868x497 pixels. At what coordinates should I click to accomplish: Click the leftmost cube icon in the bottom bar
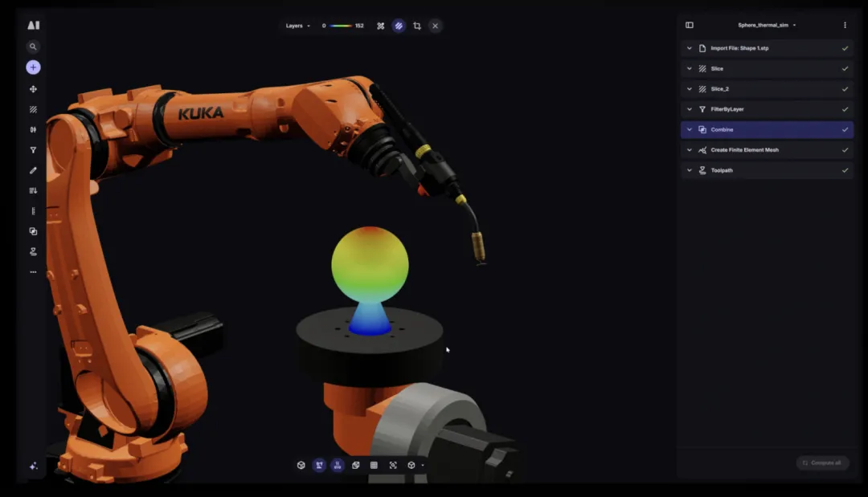[301, 466]
